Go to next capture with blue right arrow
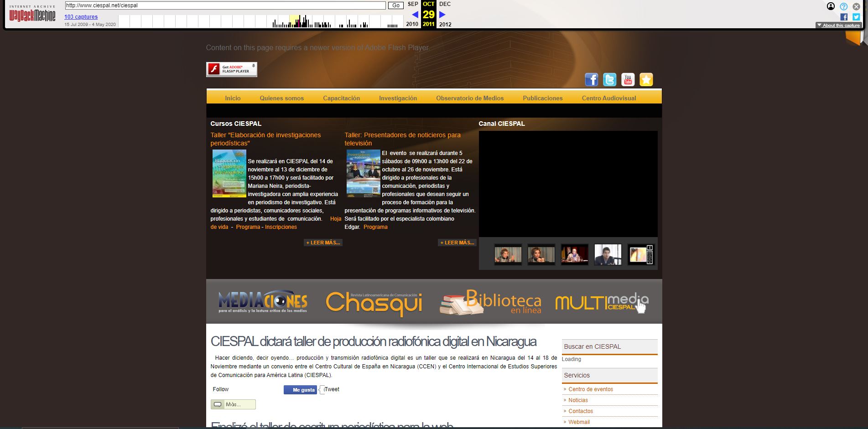This screenshot has width=868, height=429. [x=442, y=15]
